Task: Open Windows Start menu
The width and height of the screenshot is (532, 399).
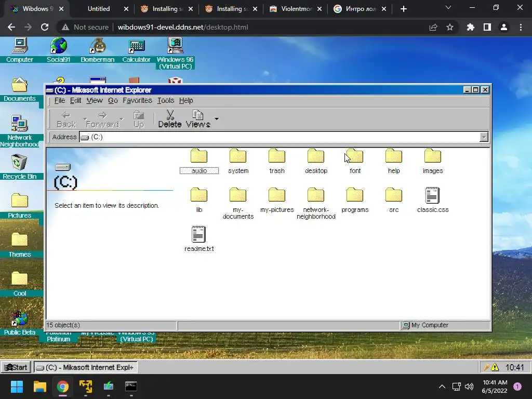Action: 17,387
